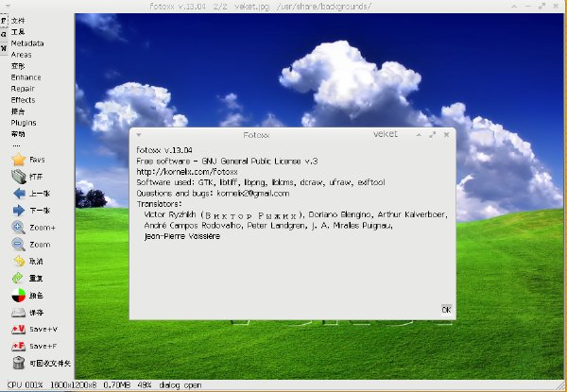Viewport: 567px width, 392px height.
Task: Open the 文件 (File) menu
Action: 18,21
